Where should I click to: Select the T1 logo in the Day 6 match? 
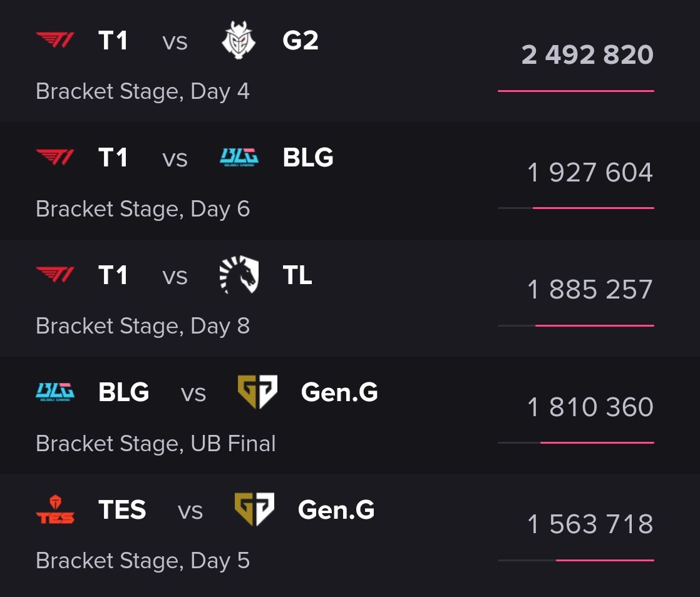(55, 158)
